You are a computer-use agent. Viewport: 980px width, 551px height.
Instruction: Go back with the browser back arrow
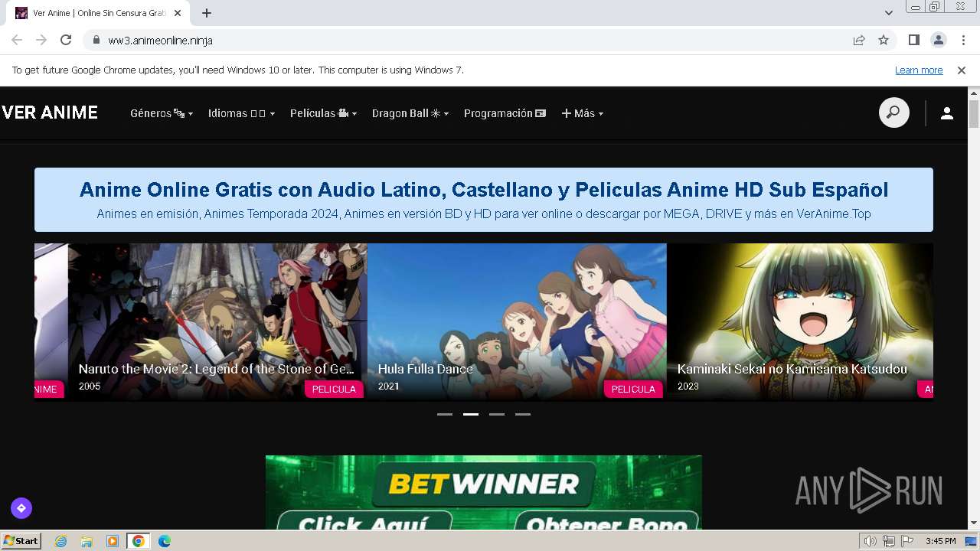tap(17, 40)
